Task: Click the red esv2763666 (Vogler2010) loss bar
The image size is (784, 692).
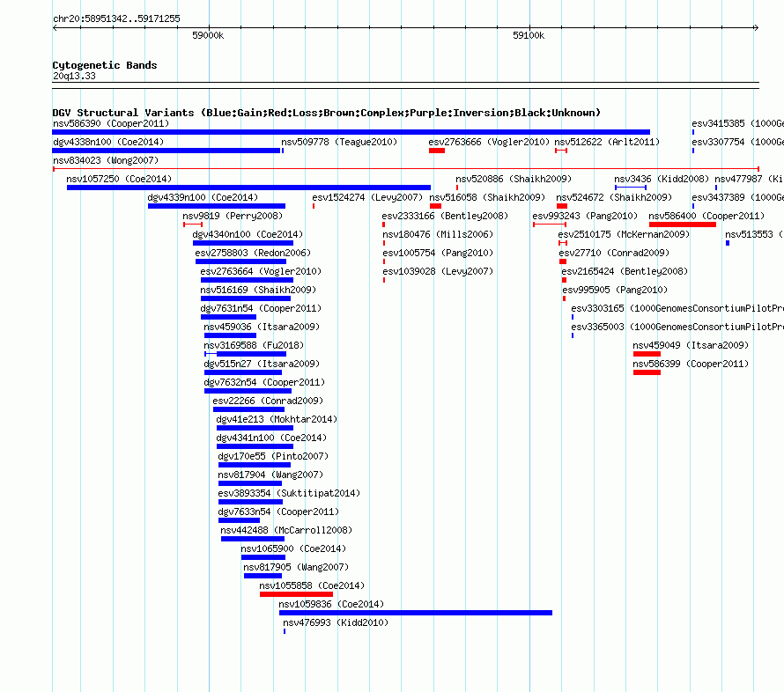Action: click(x=437, y=151)
